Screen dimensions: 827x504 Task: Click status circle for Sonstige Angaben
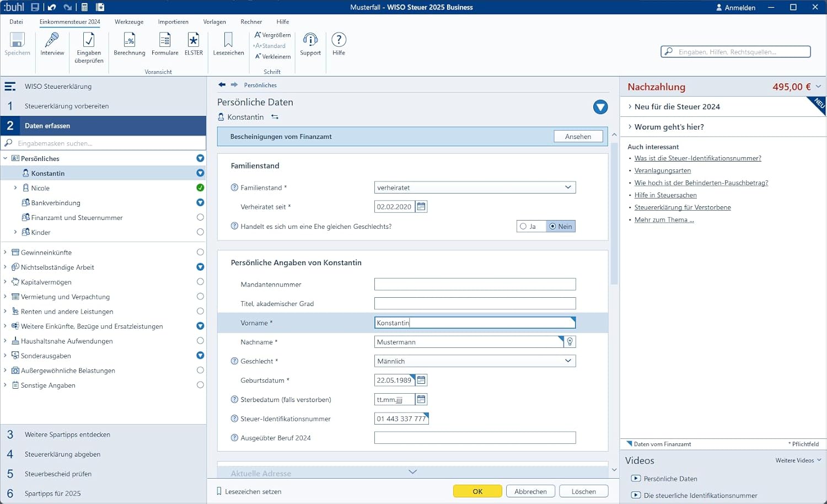click(200, 385)
